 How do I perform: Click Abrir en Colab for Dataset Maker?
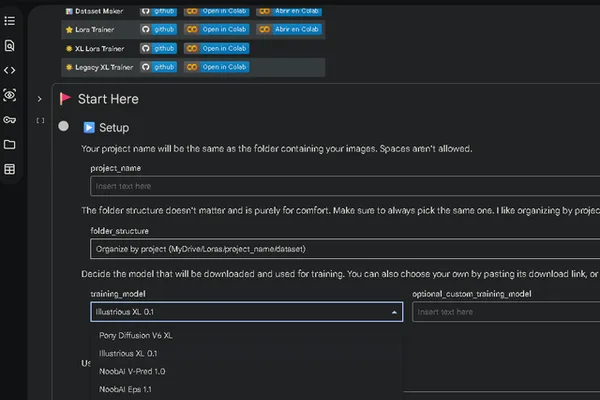289,11
